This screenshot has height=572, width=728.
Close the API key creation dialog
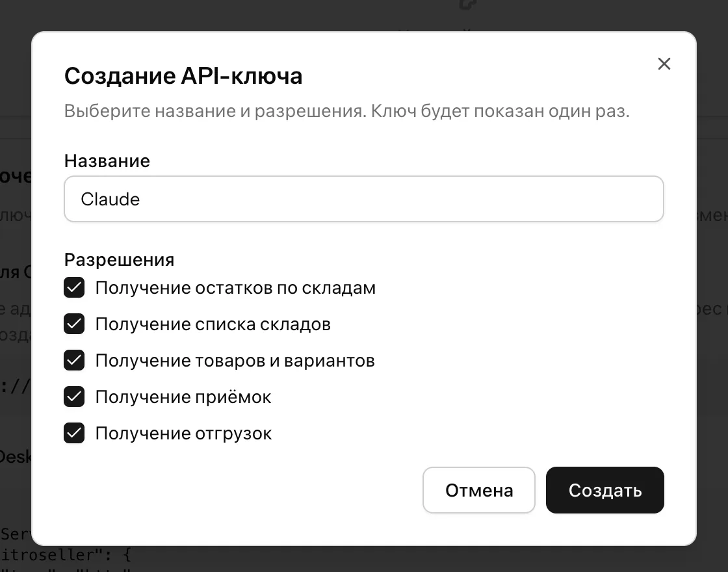coord(664,64)
